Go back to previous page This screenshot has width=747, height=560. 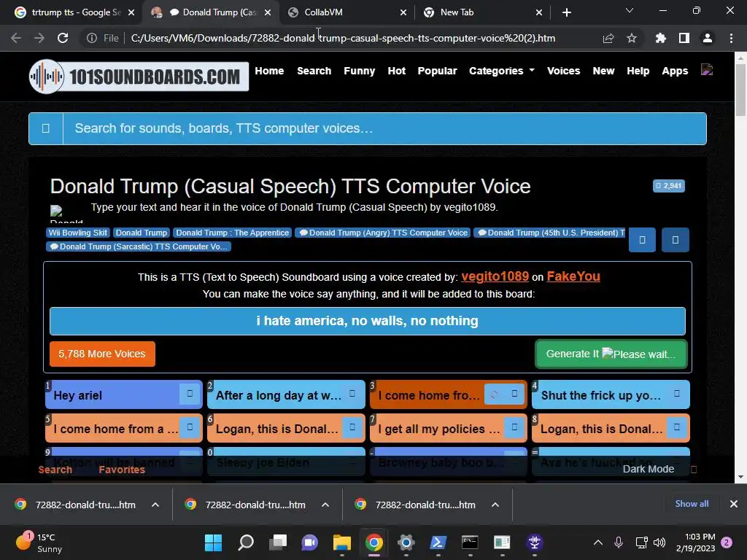pyautogui.click(x=16, y=38)
